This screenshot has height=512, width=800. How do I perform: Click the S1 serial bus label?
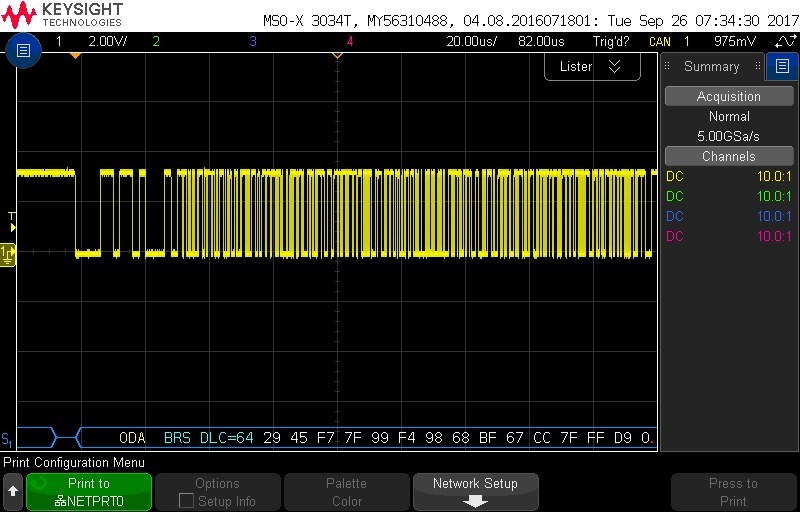coord(7,438)
